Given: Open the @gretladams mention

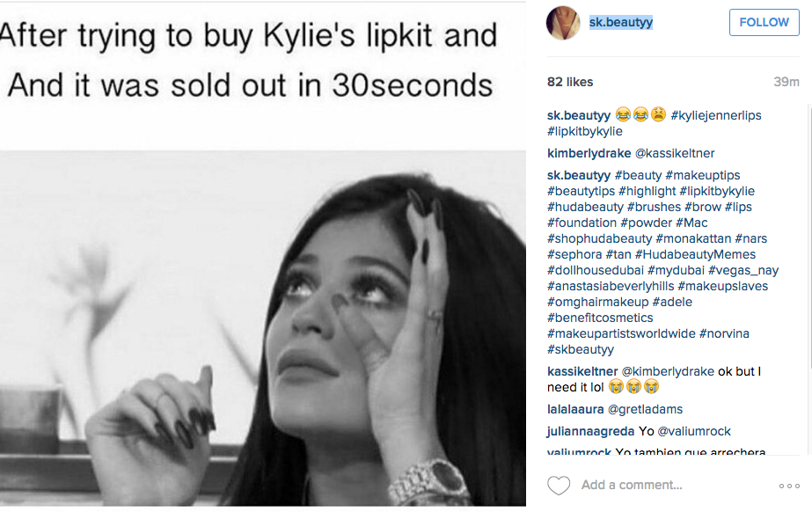Looking at the screenshot, I should point(648,409).
